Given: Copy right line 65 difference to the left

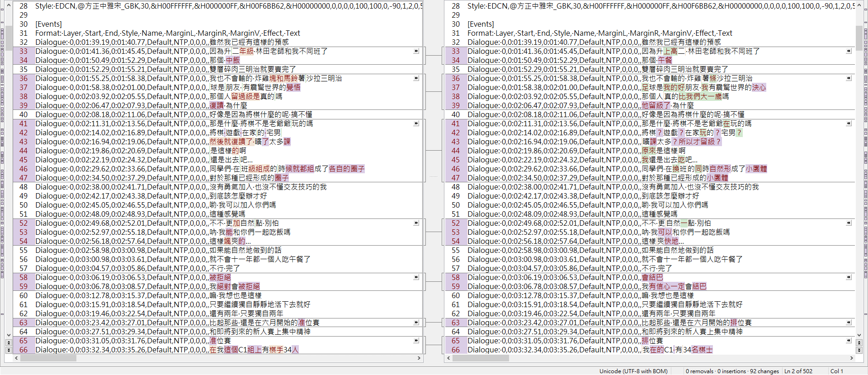Looking at the screenshot, I should point(849,341).
